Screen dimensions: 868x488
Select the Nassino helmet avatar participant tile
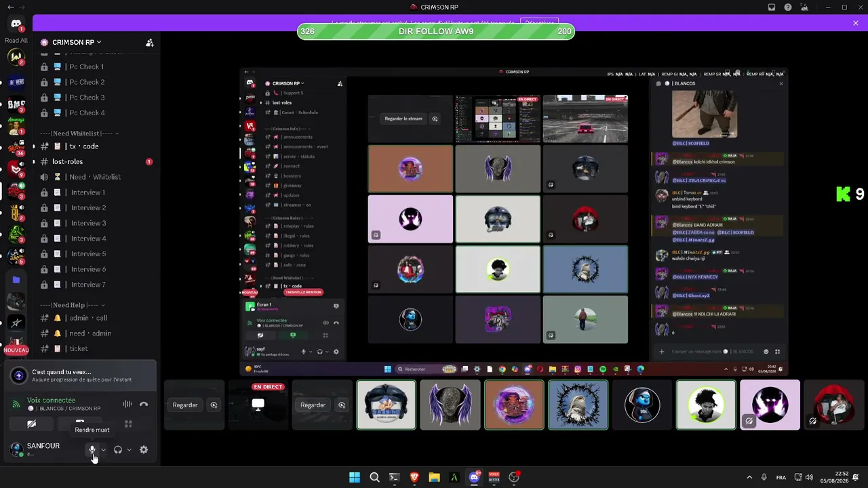coord(387,405)
